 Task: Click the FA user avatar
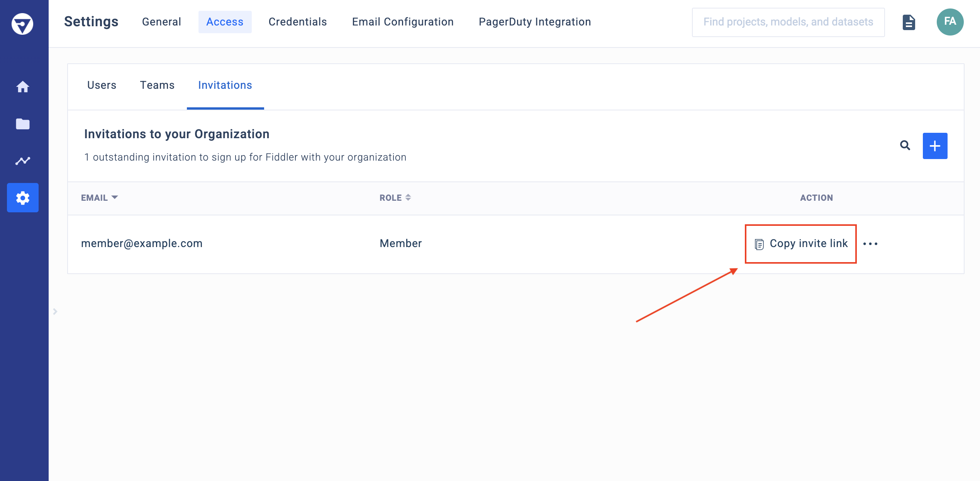pos(949,22)
